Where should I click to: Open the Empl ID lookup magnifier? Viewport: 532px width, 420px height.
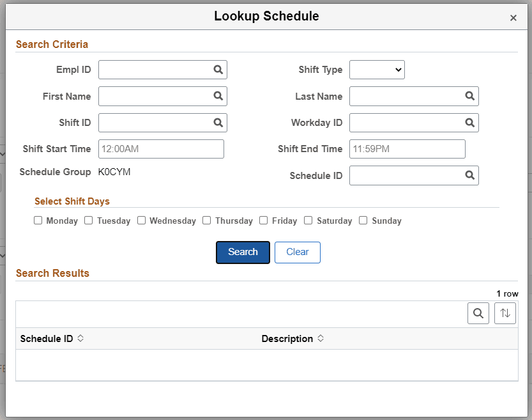(218, 70)
